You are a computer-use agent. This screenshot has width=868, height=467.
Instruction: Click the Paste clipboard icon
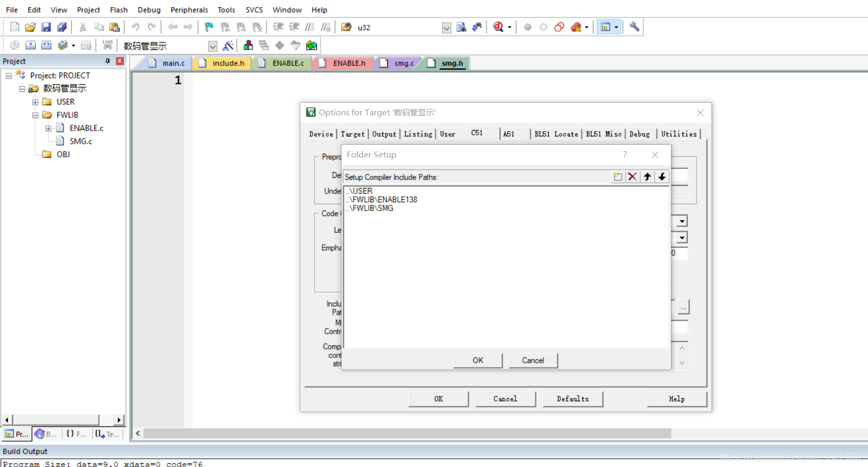click(x=114, y=27)
